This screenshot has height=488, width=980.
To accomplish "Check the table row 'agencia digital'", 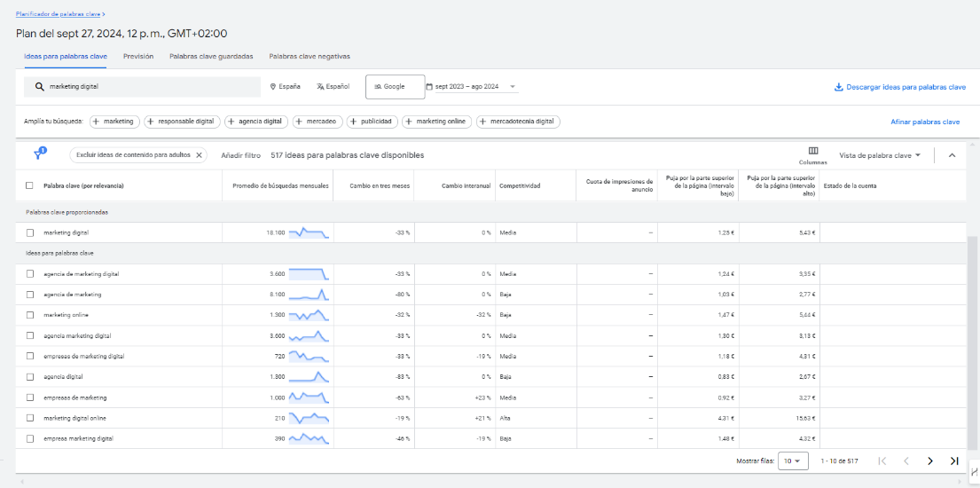I will [29, 376].
